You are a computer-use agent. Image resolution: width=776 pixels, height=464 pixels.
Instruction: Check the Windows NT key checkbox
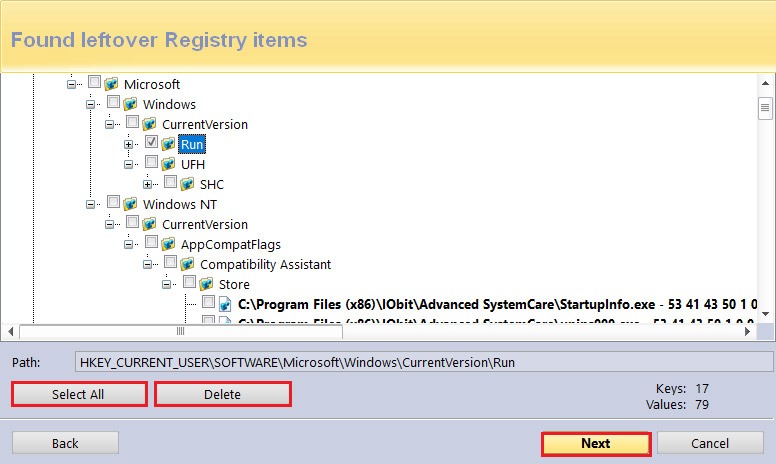click(x=113, y=202)
